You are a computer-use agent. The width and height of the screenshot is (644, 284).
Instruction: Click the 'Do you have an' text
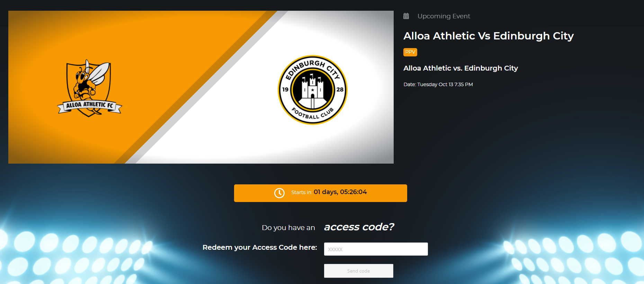pos(288,228)
